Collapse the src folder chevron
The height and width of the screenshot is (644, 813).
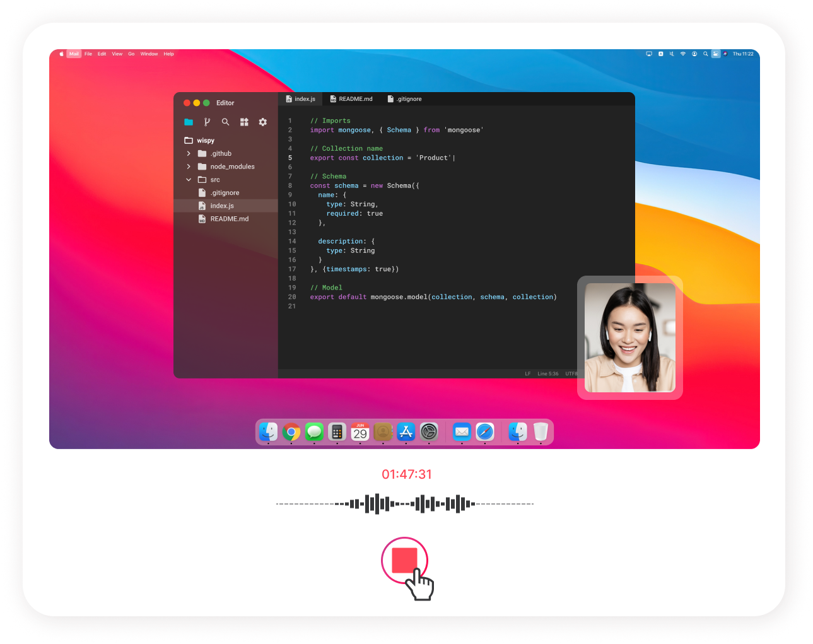(189, 180)
